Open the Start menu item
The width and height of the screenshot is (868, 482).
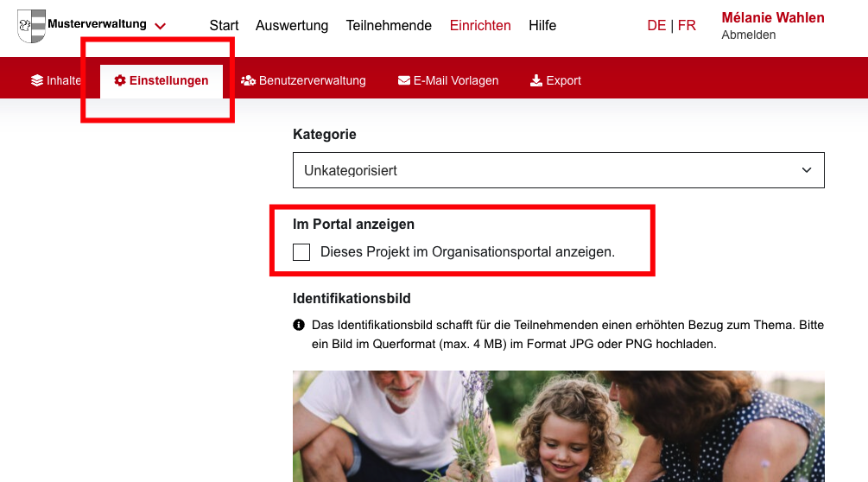pos(224,25)
